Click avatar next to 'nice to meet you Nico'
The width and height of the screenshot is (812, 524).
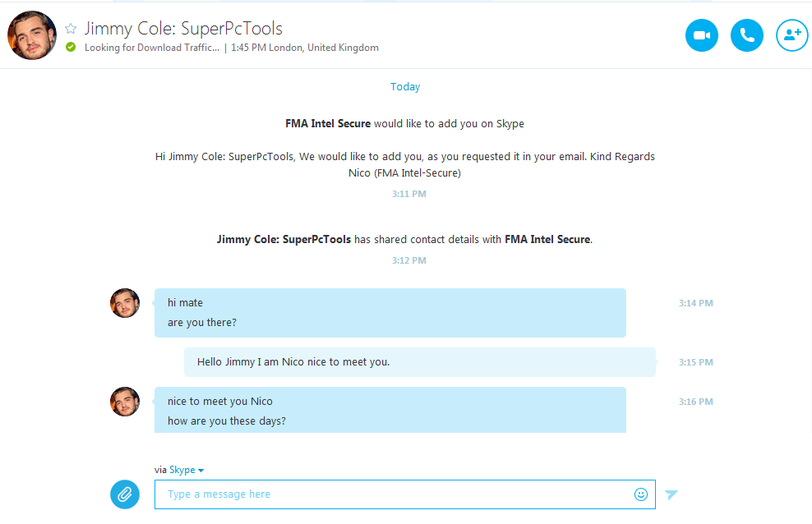tap(125, 402)
